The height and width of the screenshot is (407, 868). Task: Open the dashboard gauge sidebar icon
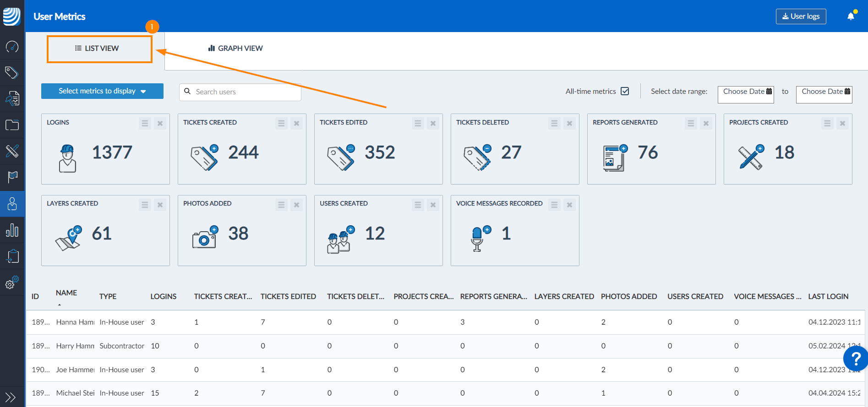12,46
